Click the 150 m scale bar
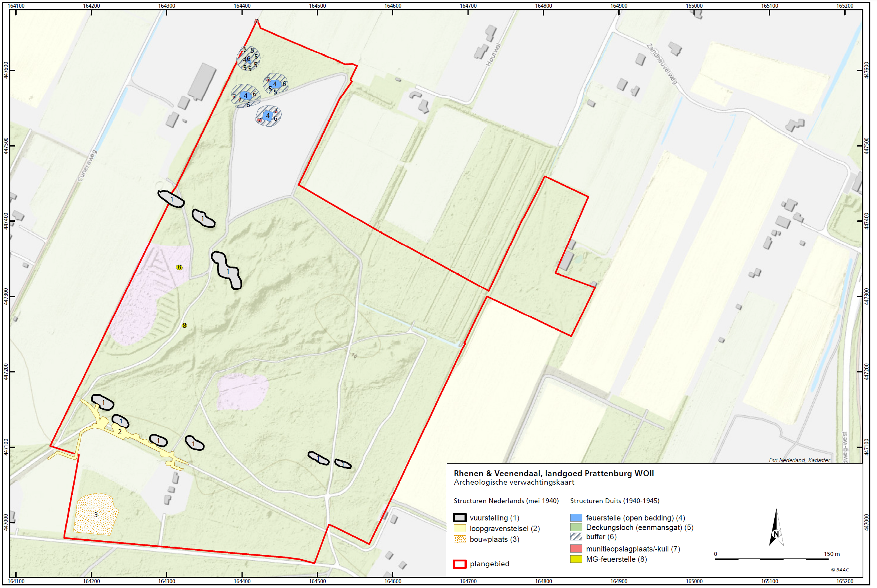 pos(771,559)
